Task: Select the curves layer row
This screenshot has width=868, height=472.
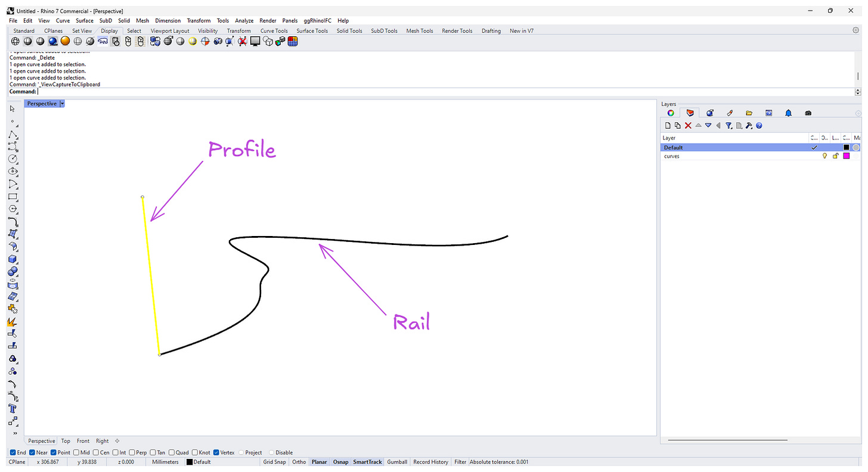Action: 761,156
